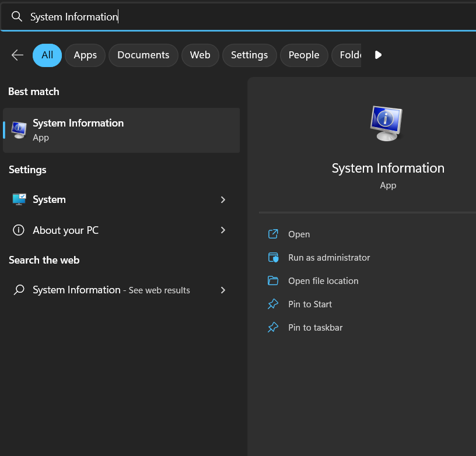Go back with the left arrow
The width and height of the screenshot is (476, 456).
pos(17,55)
